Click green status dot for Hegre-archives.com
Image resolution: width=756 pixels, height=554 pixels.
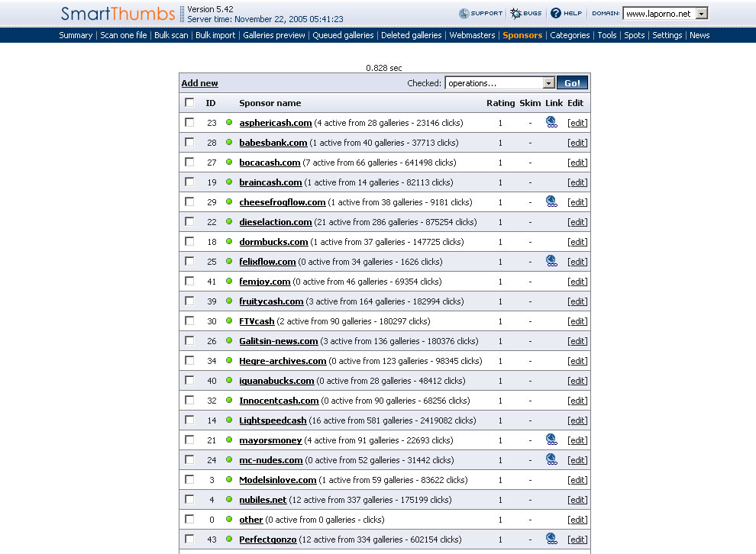coord(229,360)
